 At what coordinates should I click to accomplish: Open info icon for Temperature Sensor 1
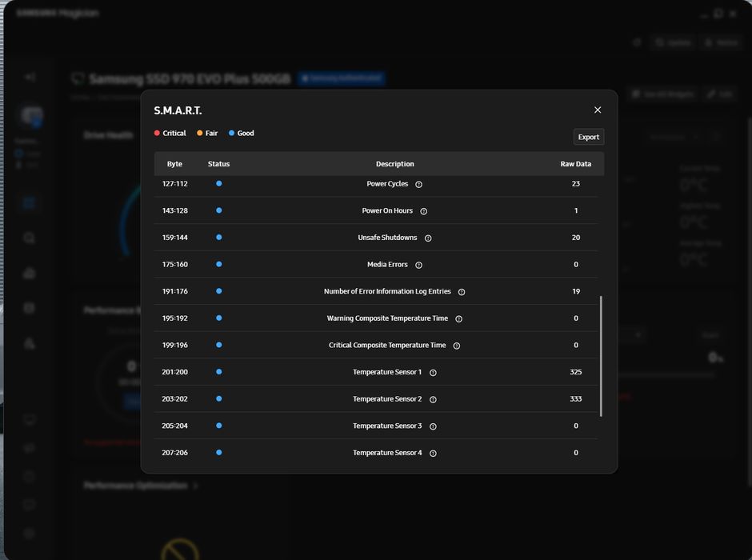(433, 372)
